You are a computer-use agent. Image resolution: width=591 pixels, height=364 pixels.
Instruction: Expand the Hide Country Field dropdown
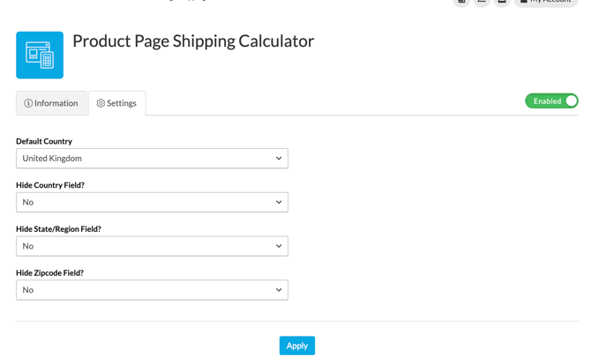pos(152,202)
